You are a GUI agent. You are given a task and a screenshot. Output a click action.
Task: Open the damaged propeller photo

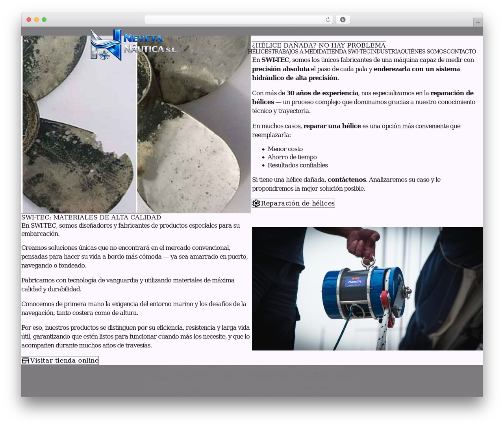coord(136,124)
